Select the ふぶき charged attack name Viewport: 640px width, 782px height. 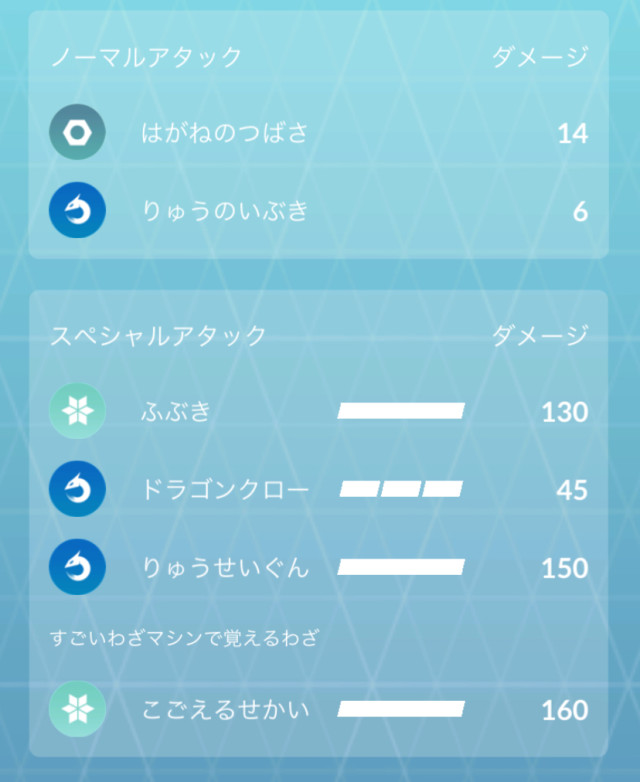(176, 411)
